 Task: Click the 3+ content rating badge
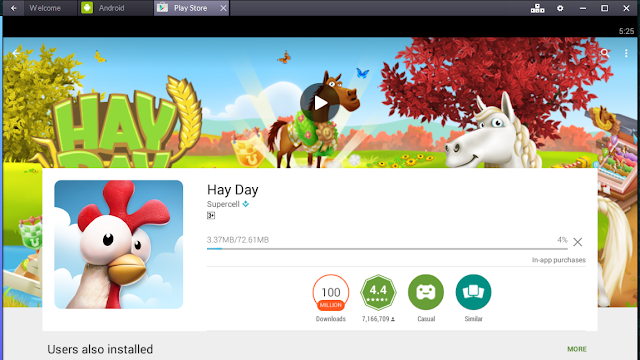211,216
